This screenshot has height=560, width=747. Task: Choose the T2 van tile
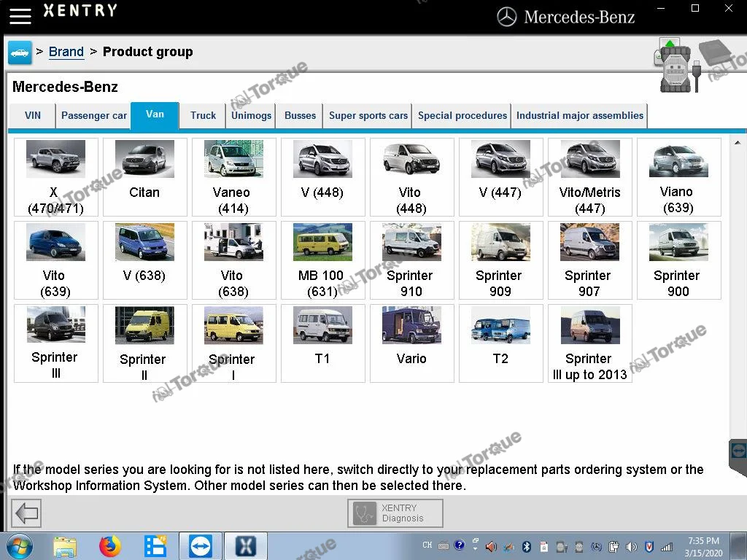[500, 343]
